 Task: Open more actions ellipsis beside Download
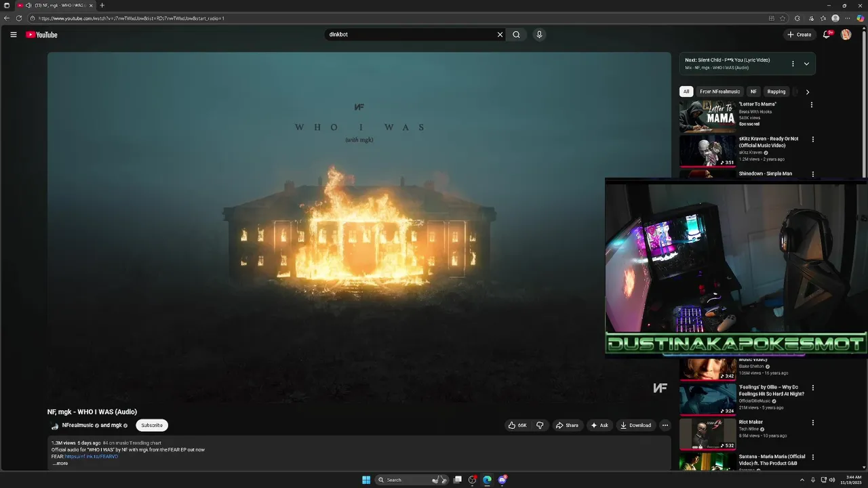pos(665,425)
